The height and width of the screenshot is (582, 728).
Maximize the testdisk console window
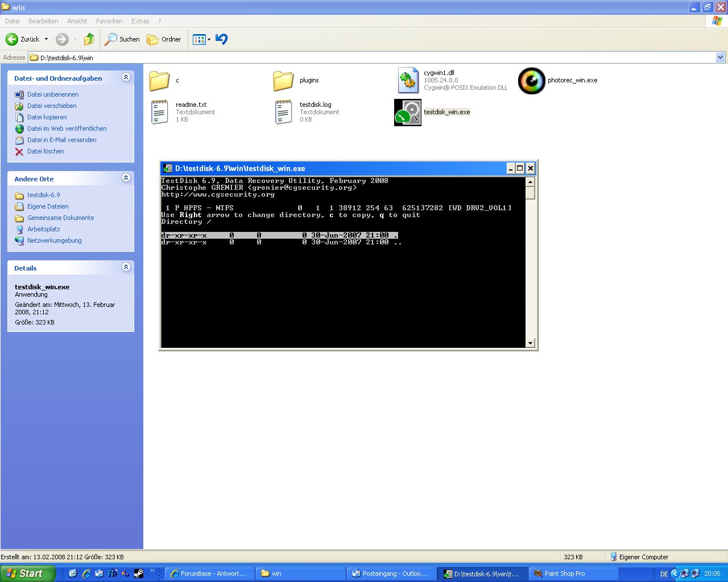(520, 168)
